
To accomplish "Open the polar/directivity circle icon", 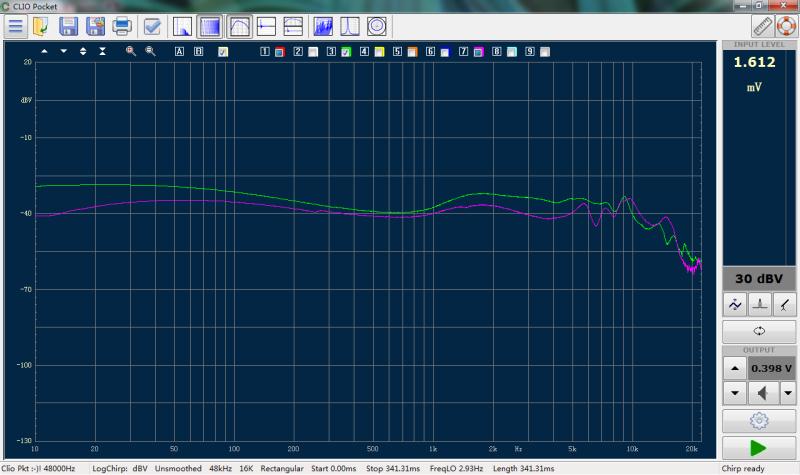I will 377,26.
